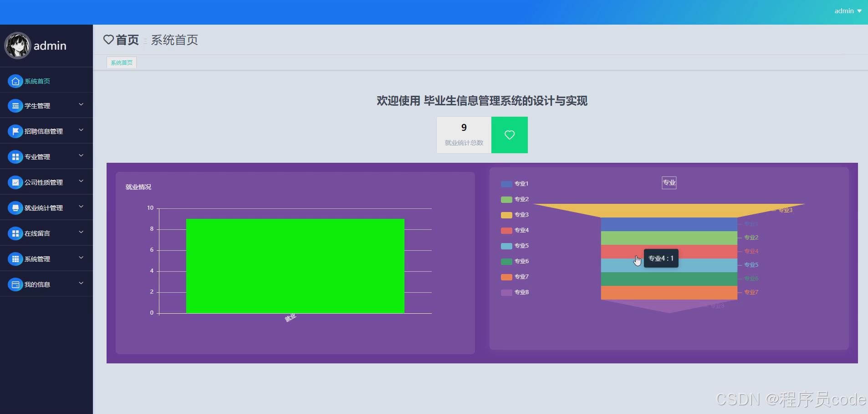Click the green 就业 bar in the chart
This screenshot has width=868, height=414.
295,266
